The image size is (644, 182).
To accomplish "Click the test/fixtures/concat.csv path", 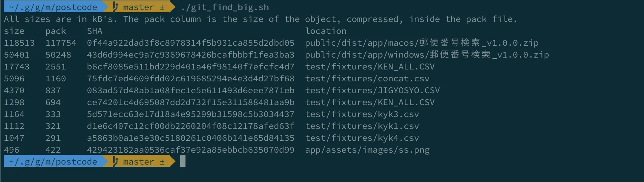I will coord(367,78).
